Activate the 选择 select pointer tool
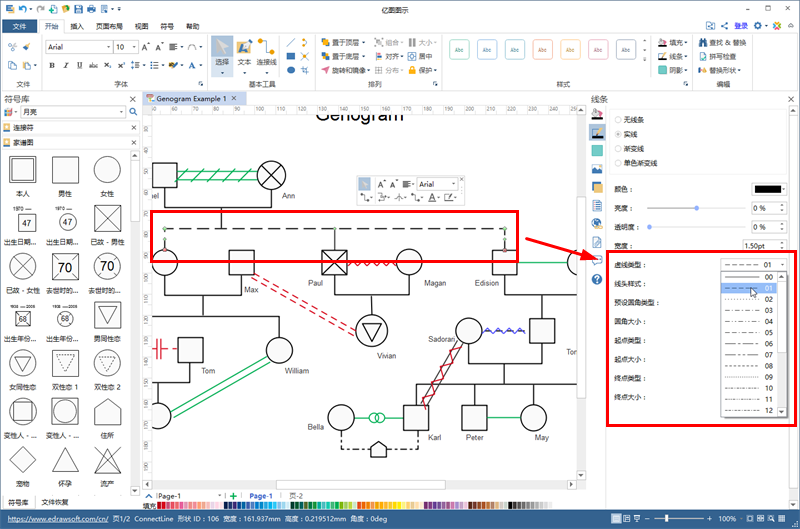800x529 pixels. click(222, 55)
